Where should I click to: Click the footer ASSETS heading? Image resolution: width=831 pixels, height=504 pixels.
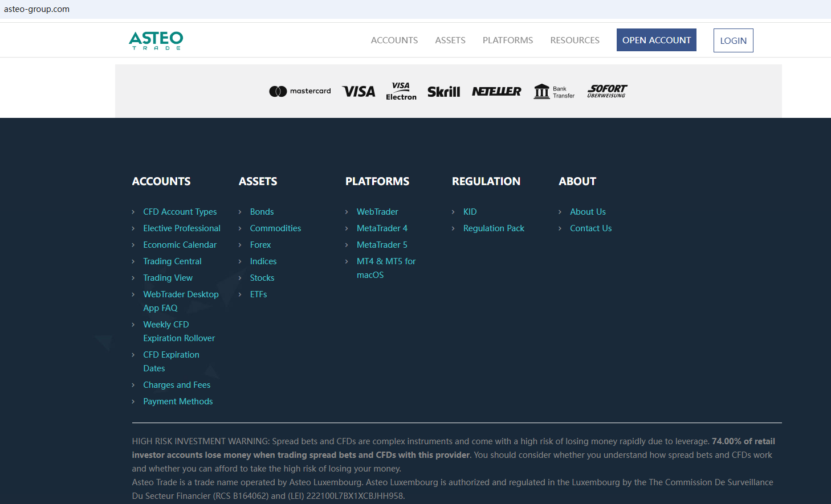(258, 182)
